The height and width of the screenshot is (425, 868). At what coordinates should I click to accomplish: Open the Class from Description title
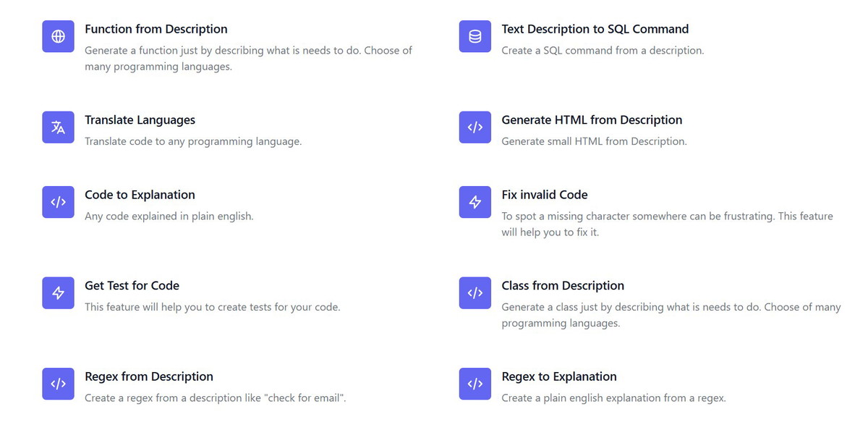click(563, 285)
